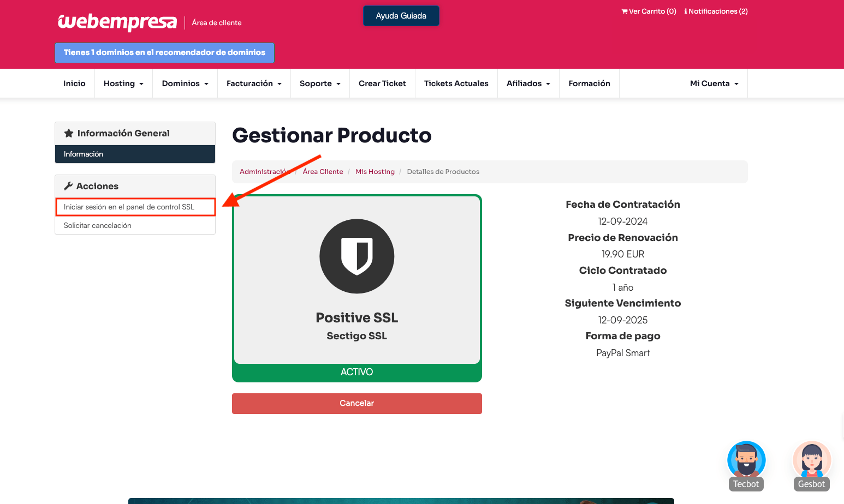The image size is (844, 504).
Task: Click the PayPal Smart payment method text
Action: coord(623,353)
